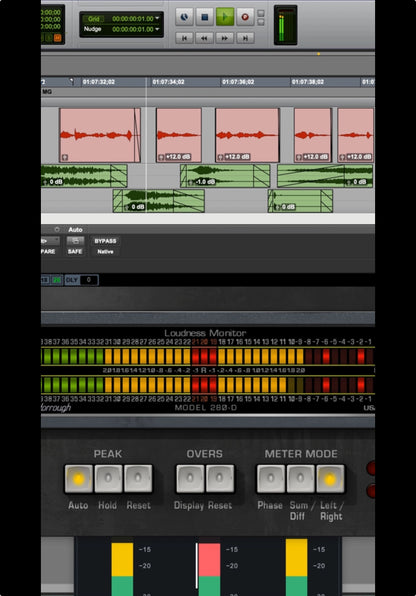Stop playback with the Stop button

(205, 17)
